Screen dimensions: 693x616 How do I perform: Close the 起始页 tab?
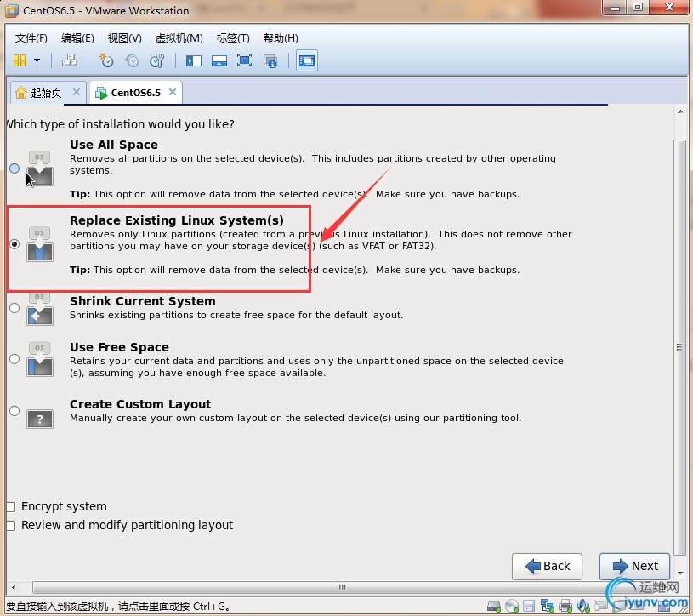click(x=77, y=92)
